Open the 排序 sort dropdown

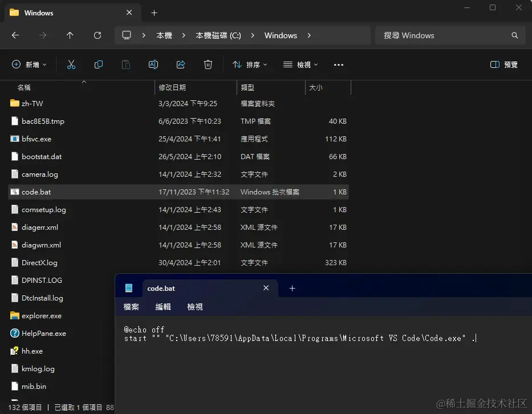point(250,64)
